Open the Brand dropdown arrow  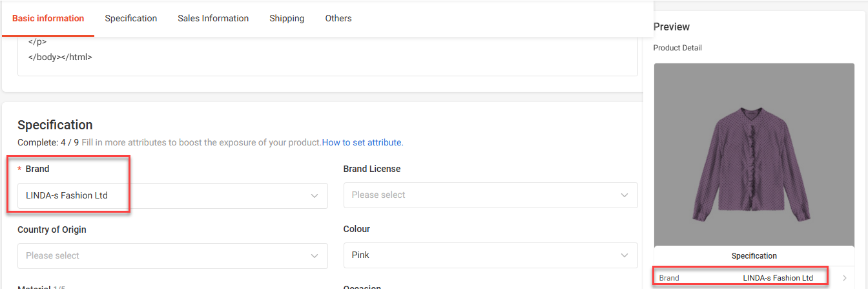315,196
